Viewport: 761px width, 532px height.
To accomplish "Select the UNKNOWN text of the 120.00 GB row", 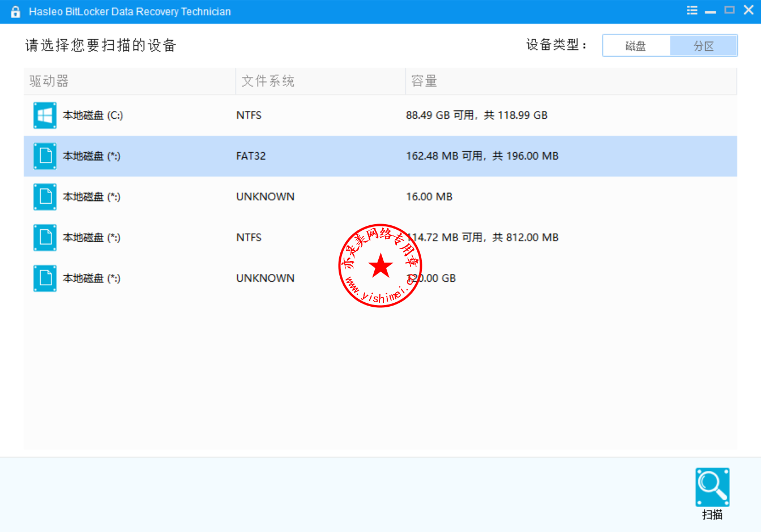I will [265, 278].
